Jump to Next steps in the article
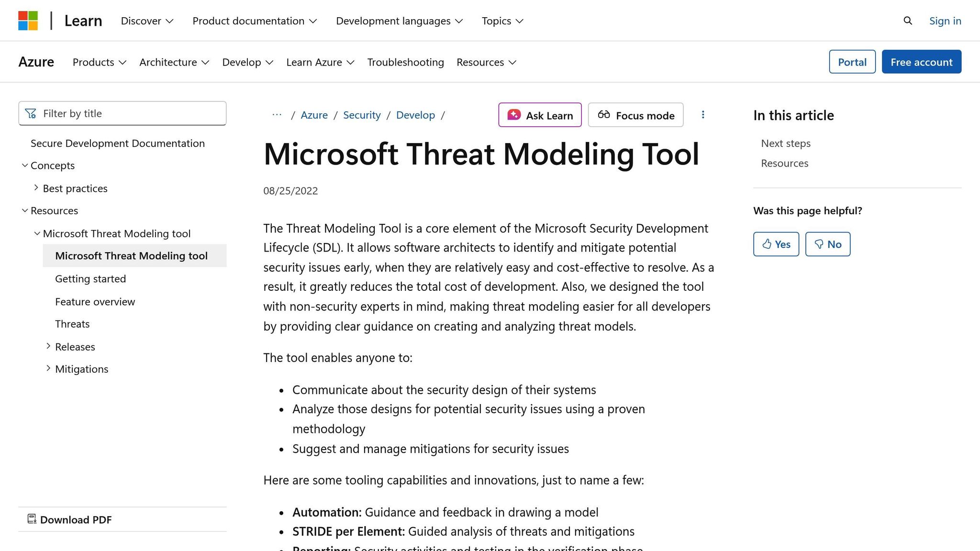 tap(786, 143)
